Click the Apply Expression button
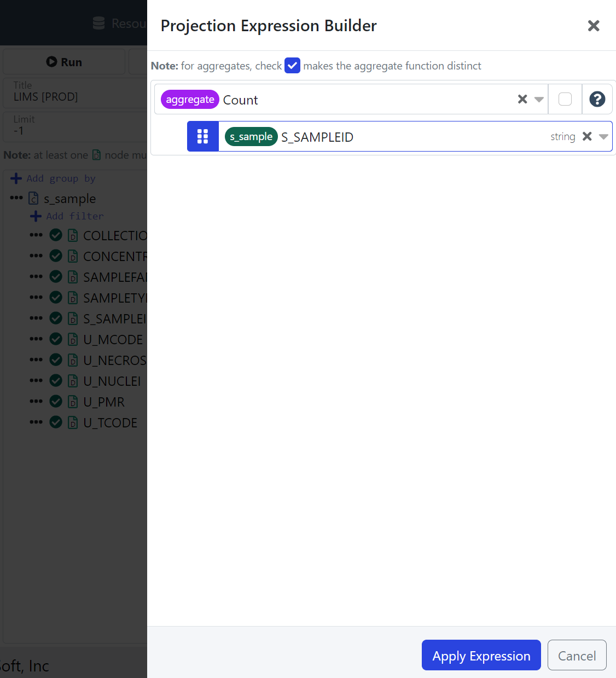This screenshot has height=678, width=616. 481,655
